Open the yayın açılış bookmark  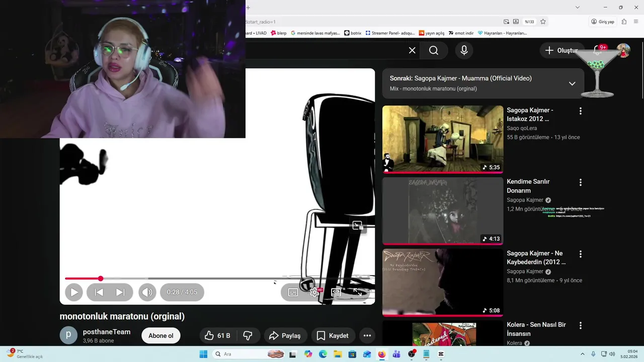432,33
